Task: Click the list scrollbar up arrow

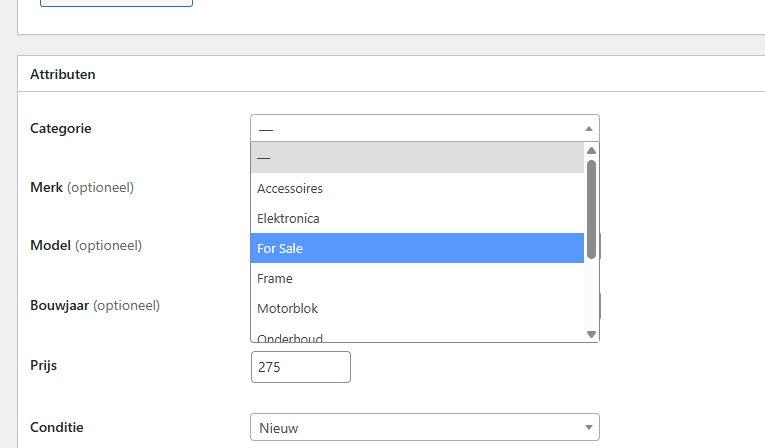Action: (x=591, y=150)
